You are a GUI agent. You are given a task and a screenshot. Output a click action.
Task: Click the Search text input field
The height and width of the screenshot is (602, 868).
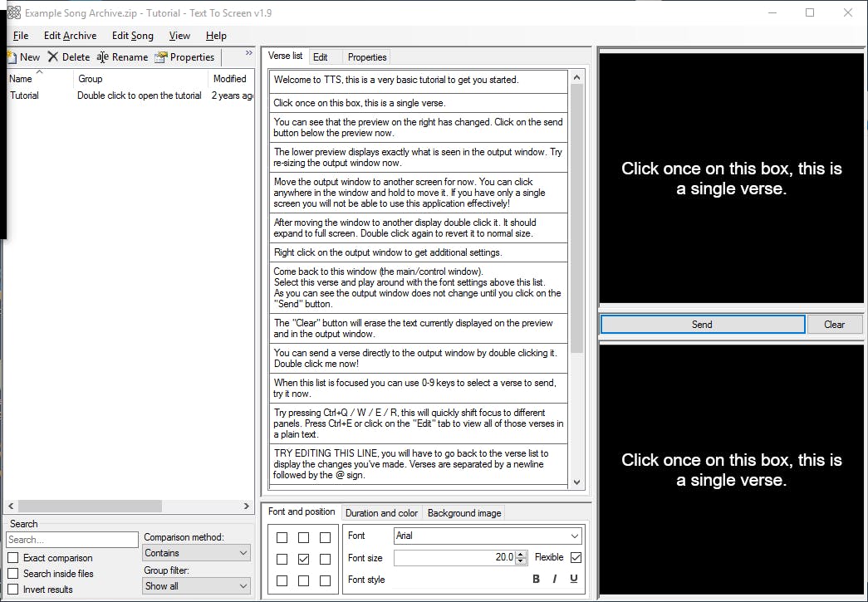point(72,540)
